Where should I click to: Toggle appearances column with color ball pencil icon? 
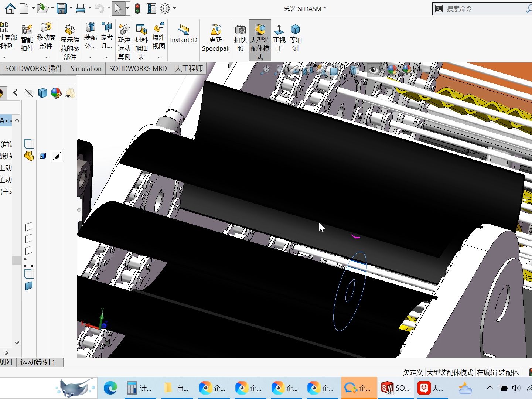pos(56,93)
